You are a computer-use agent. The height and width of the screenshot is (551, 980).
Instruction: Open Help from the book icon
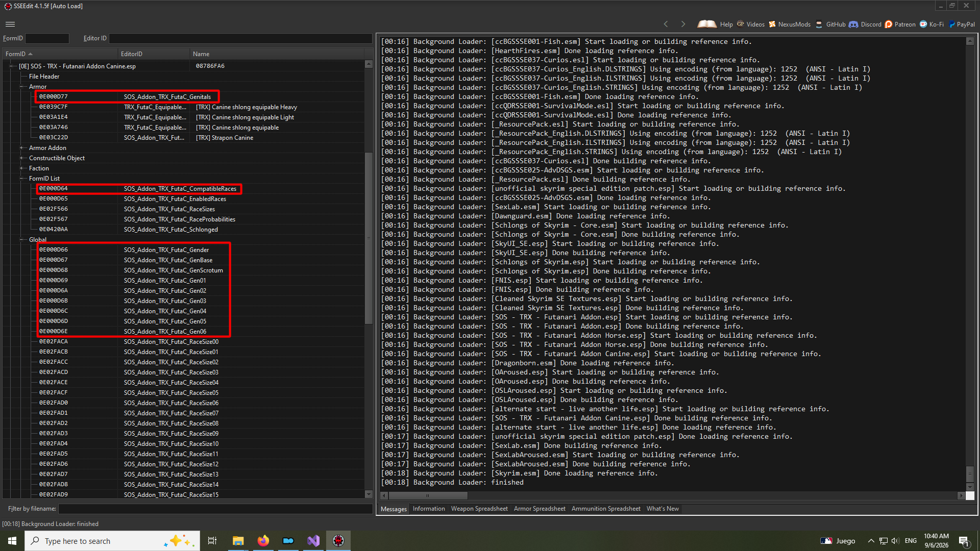(715, 24)
